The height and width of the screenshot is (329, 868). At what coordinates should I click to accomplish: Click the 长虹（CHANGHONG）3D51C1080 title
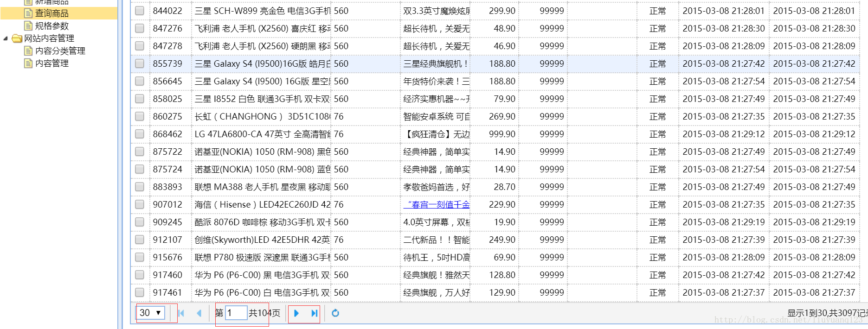[x=263, y=116]
